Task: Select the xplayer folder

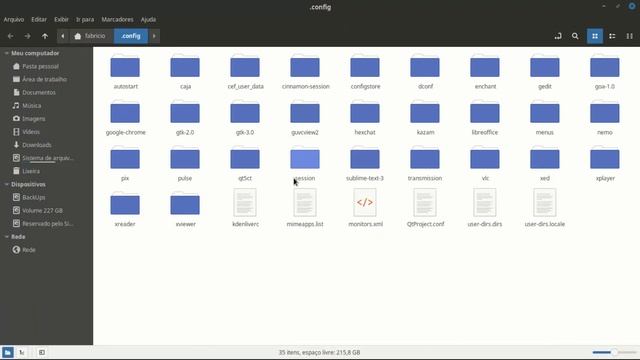Action: tap(605, 164)
